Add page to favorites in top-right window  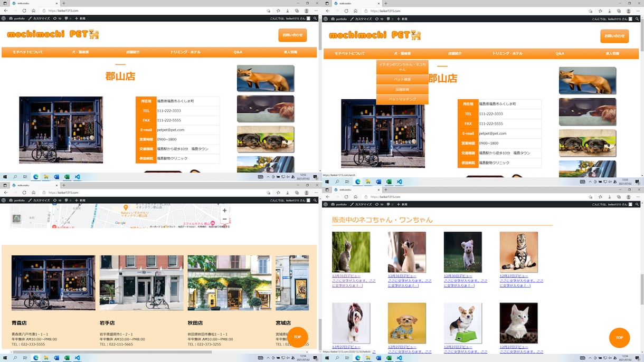pos(591,11)
